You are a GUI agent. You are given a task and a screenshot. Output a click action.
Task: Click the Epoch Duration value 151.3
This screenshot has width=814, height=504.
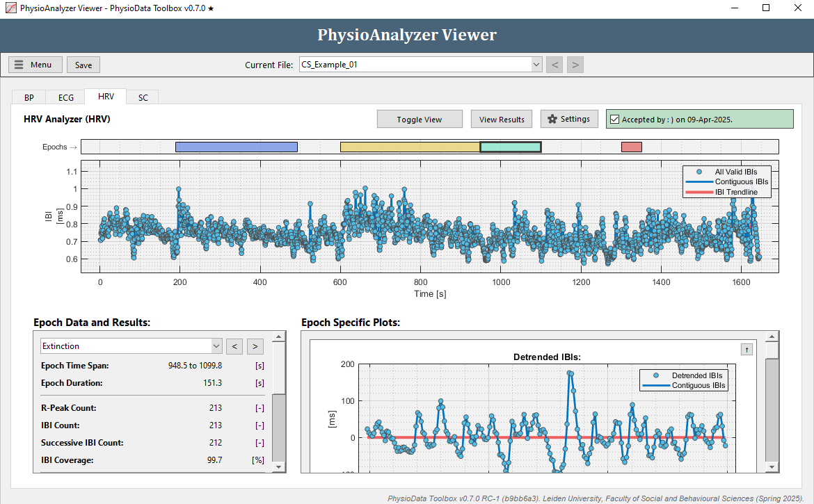(x=212, y=383)
